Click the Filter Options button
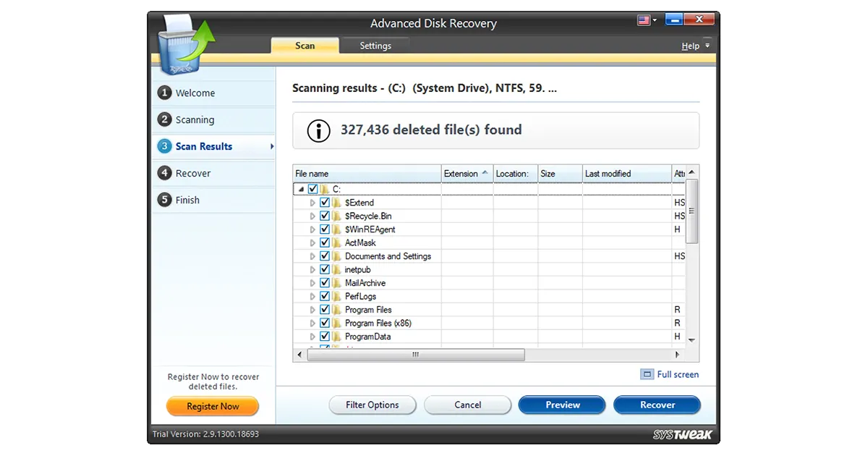Screen dimensions: 868x456 pos(373,405)
